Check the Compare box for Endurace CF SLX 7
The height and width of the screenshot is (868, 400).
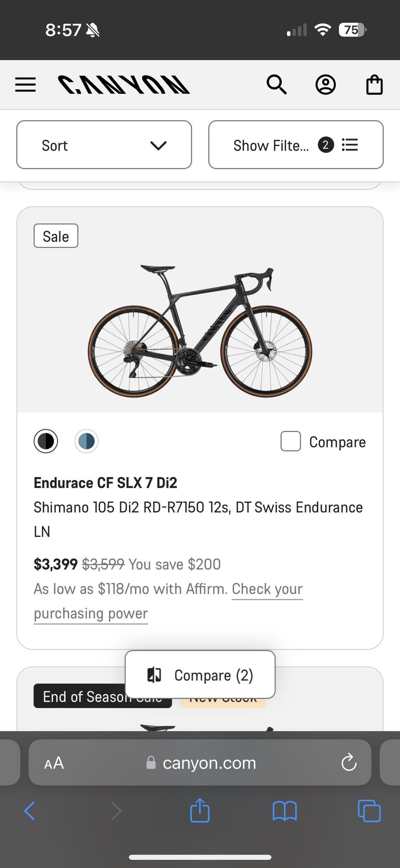click(291, 441)
